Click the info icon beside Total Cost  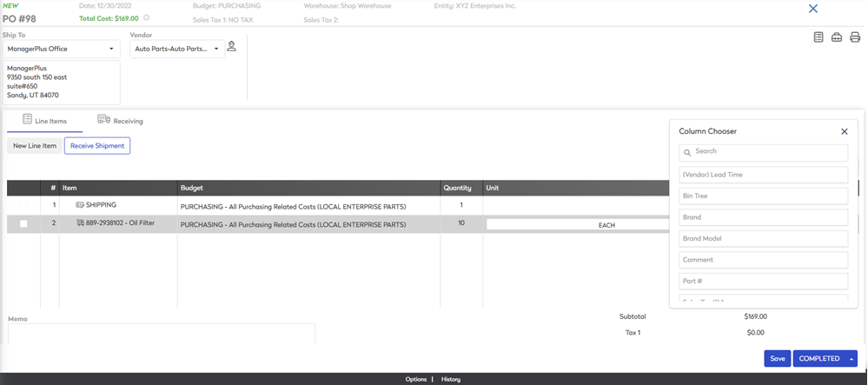coord(146,17)
